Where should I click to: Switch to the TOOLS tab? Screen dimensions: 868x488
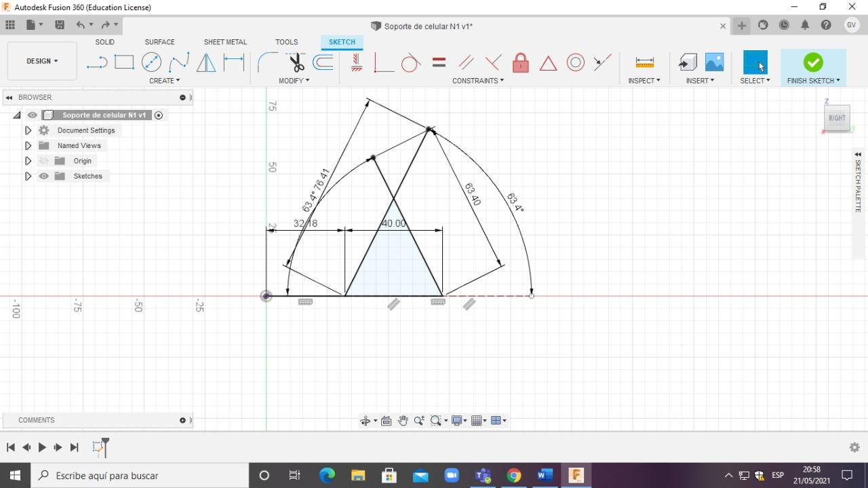[x=287, y=42]
